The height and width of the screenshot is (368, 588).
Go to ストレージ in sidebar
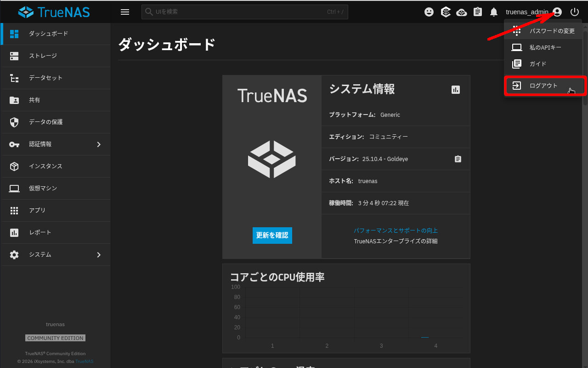pyautogui.click(x=56, y=56)
